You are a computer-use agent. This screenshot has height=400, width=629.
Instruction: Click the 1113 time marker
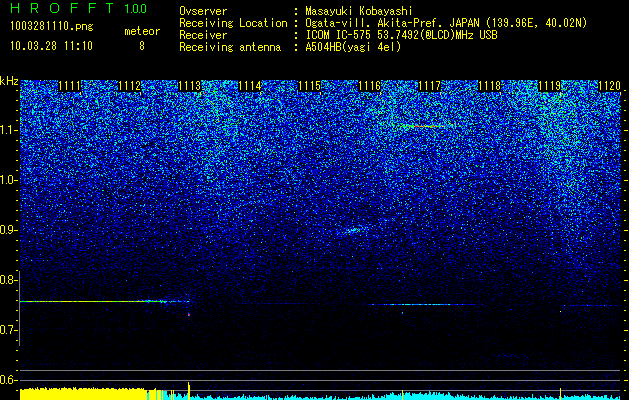point(189,86)
